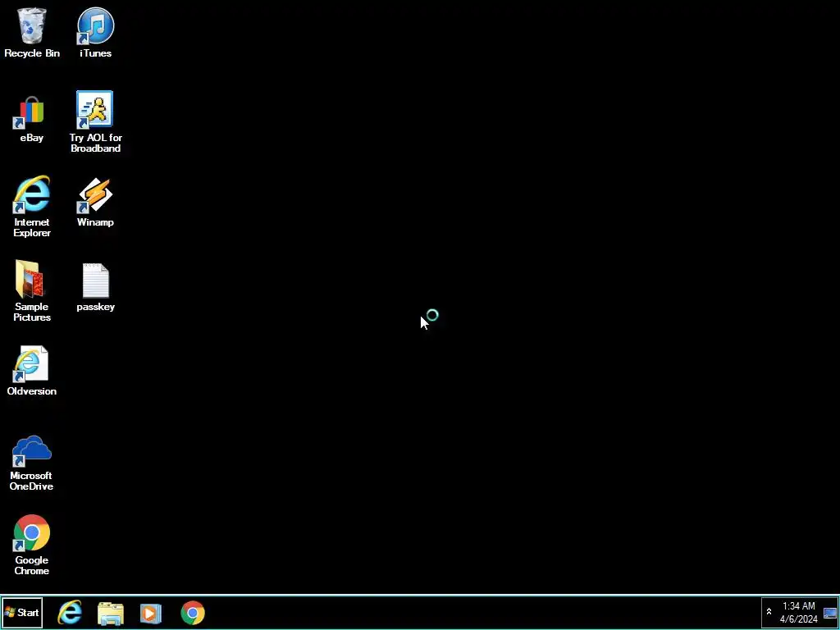The height and width of the screenshot is (630, 840).
Task: Select the Sample Pictures folder
Action: click(32, 291)
